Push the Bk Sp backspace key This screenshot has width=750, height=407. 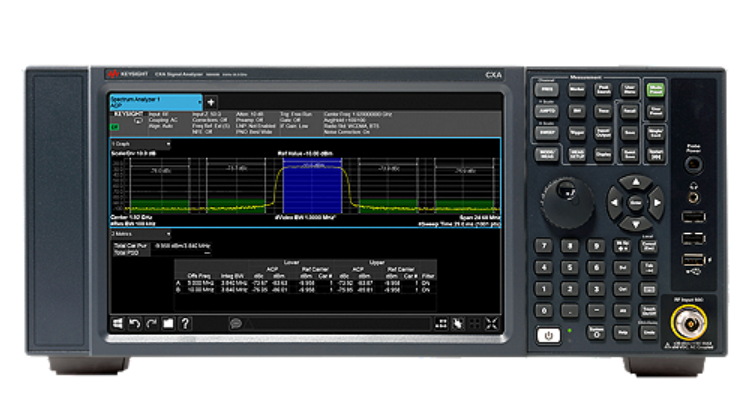(x=622, y=246)
